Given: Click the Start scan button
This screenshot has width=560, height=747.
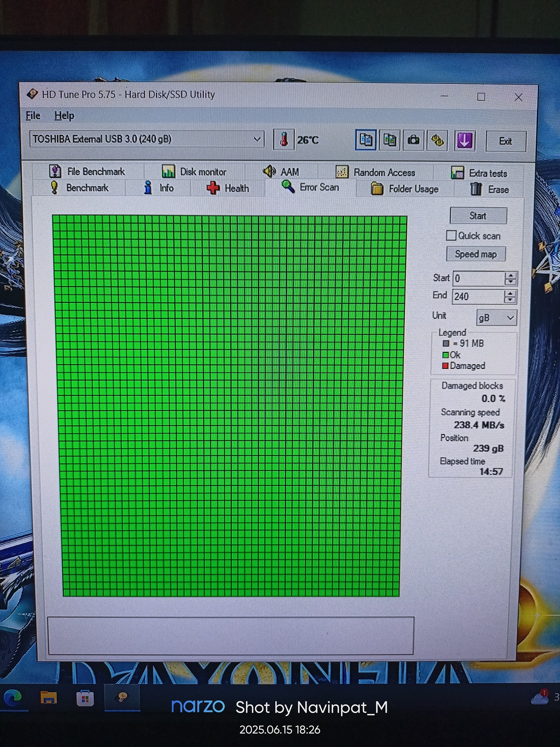Looking at the screenshot, I should click(x=478, y=216).
